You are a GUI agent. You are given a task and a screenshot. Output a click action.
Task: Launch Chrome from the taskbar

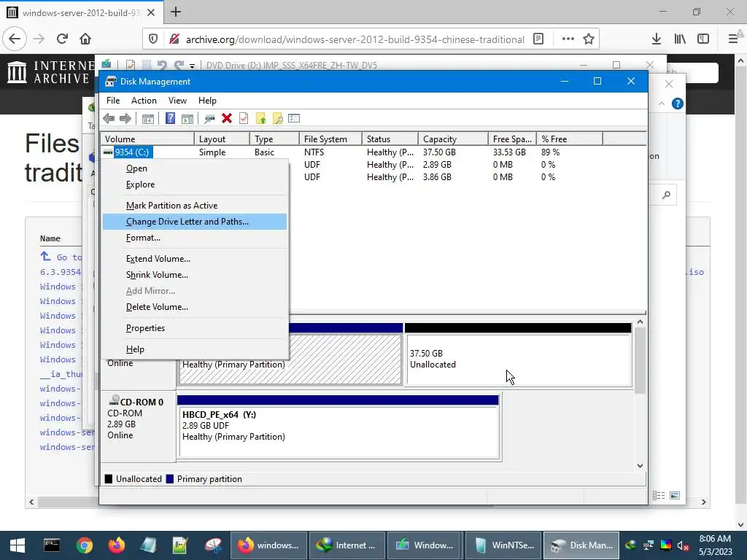(x=85, y=545)
